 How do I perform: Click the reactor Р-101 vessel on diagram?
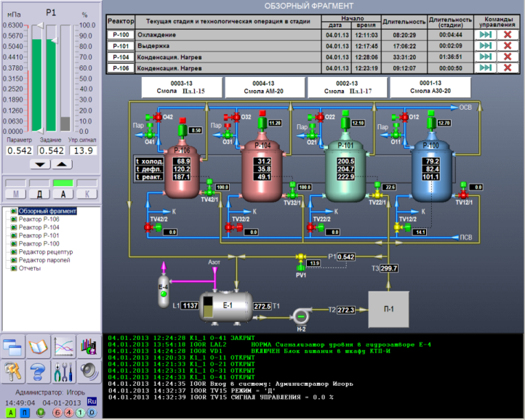tap(346, 171)
